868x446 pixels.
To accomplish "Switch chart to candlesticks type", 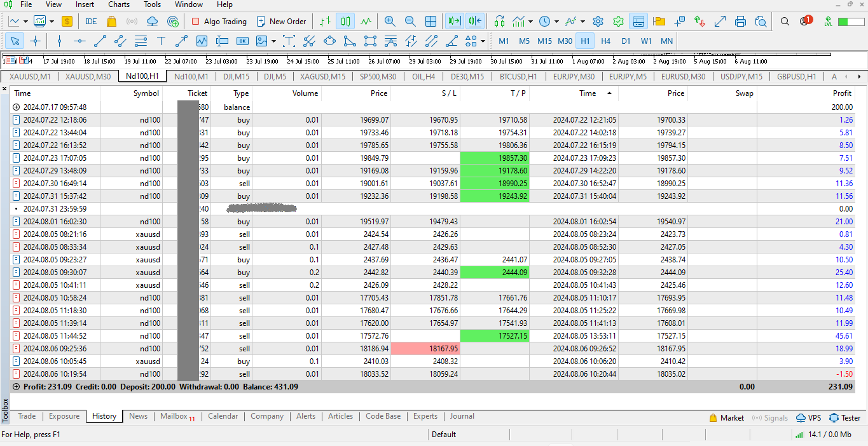I will click(x=345, y=21).
